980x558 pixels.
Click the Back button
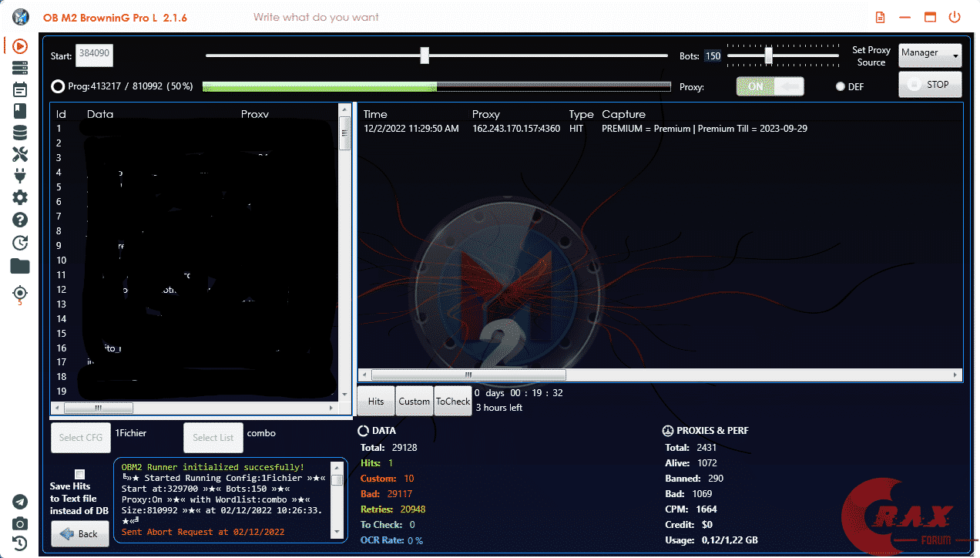[80, 534]
